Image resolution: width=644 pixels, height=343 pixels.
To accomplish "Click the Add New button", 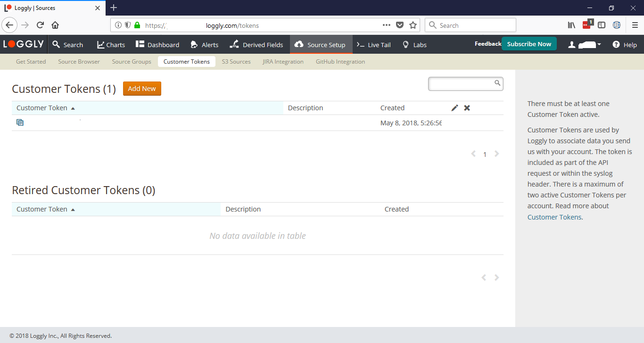I will (142, 89).
